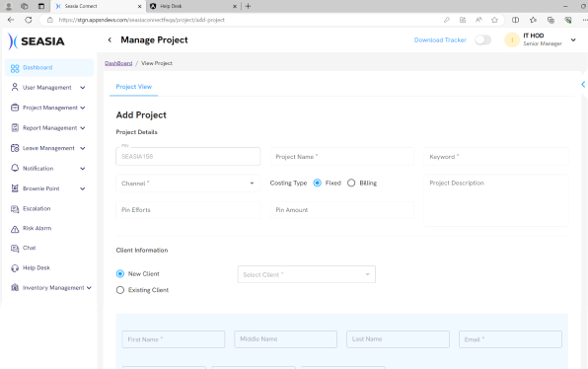Click the Dashboard sidebar item

49,67
